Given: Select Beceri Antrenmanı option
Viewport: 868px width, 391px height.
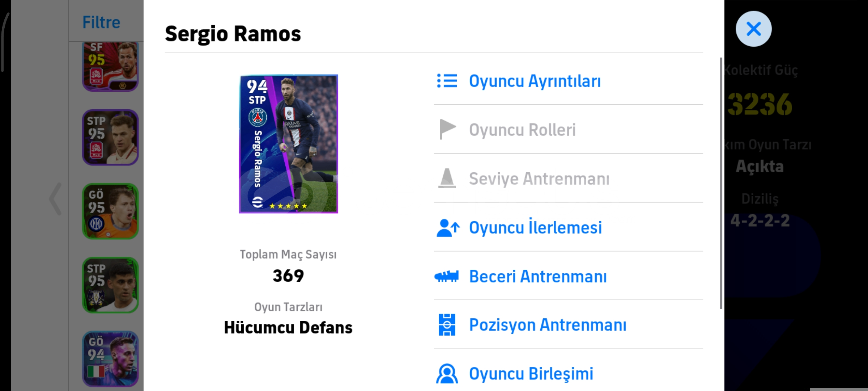Looking at the screenshot, I should (538, 277).
